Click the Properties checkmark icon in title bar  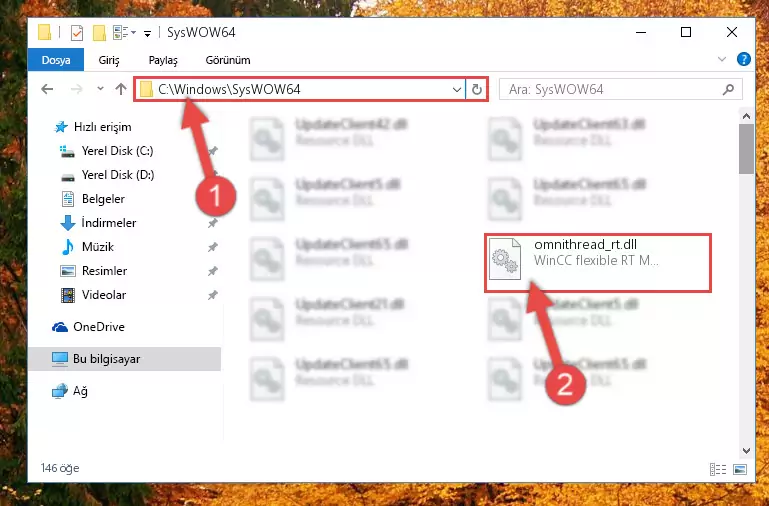pyautogui.click(x=77, y=33)
